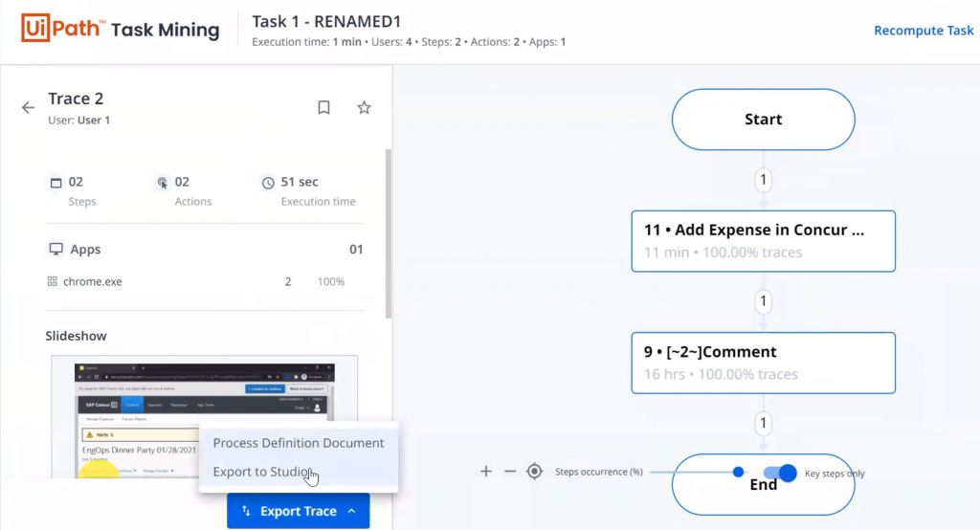The height and width of the screenshot is (530, 980).
Task: Click the Steps occurrence (%) label
Action: tap(599, 472)
